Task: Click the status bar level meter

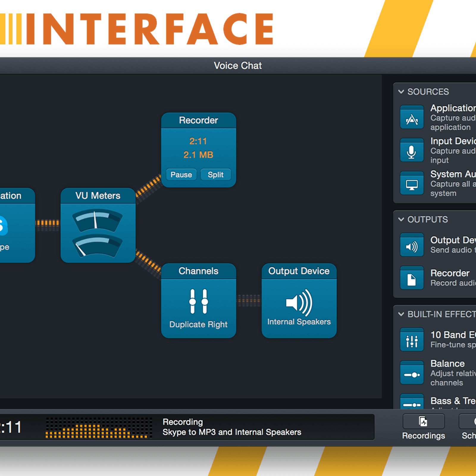Action: [x=99, y=428]
